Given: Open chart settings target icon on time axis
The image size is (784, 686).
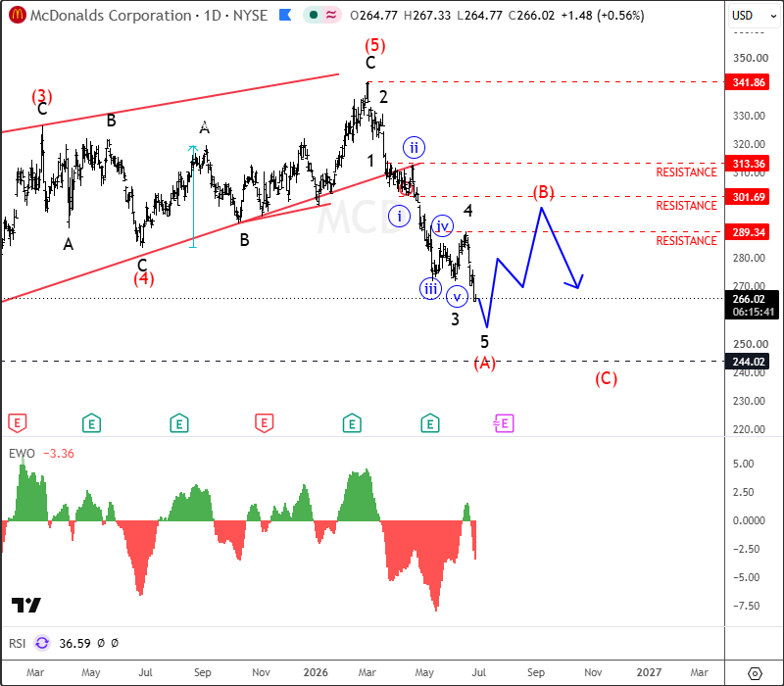Looking at the screenshot, I should click(x=755, y=673).
